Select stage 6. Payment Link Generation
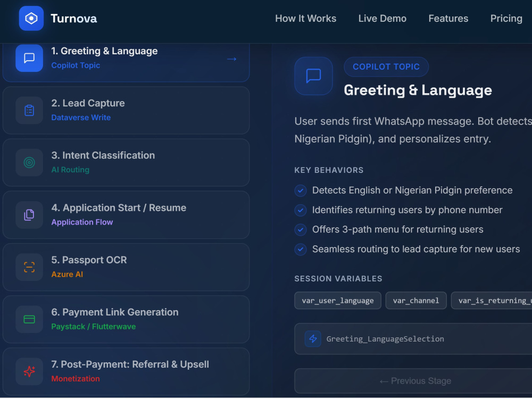 [126, 319]
